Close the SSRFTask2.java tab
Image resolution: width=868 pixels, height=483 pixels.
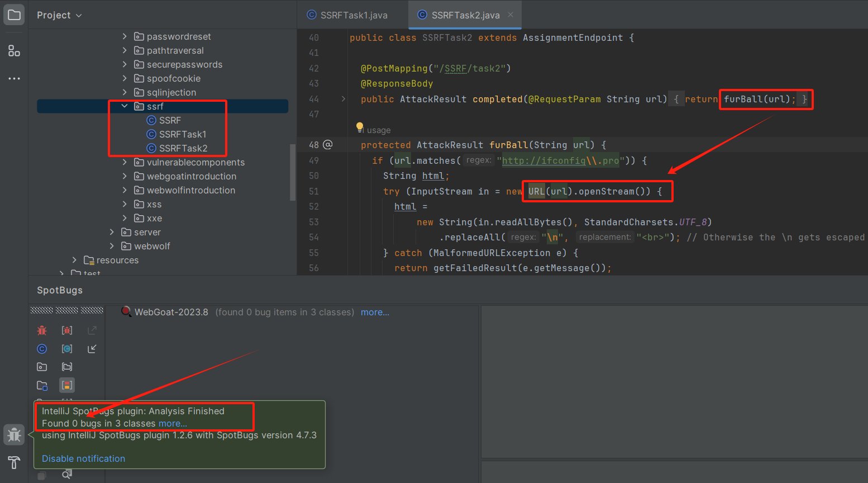(511, 15)
